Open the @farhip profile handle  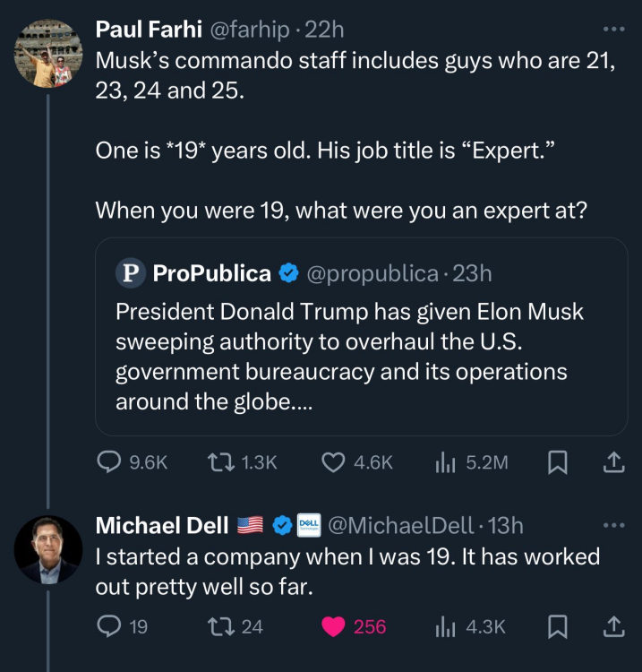coord(251,30)
